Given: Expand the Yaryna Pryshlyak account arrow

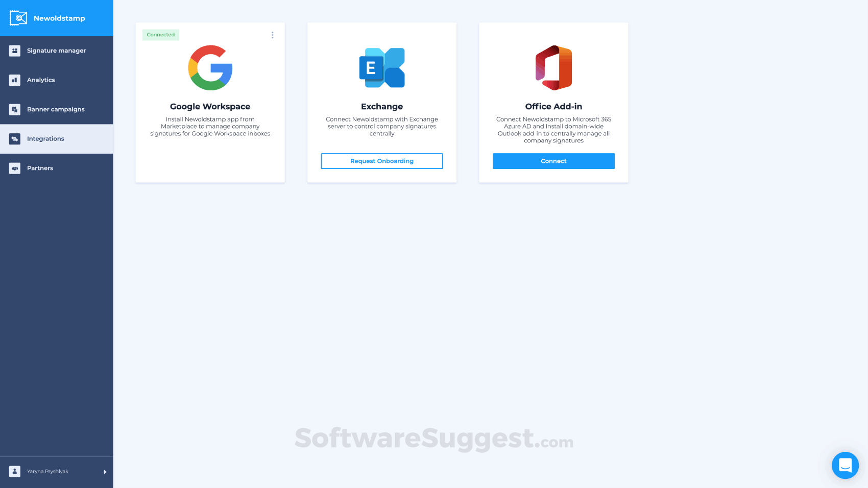Looking at the screenshot, I should click(x=105, y=472).
